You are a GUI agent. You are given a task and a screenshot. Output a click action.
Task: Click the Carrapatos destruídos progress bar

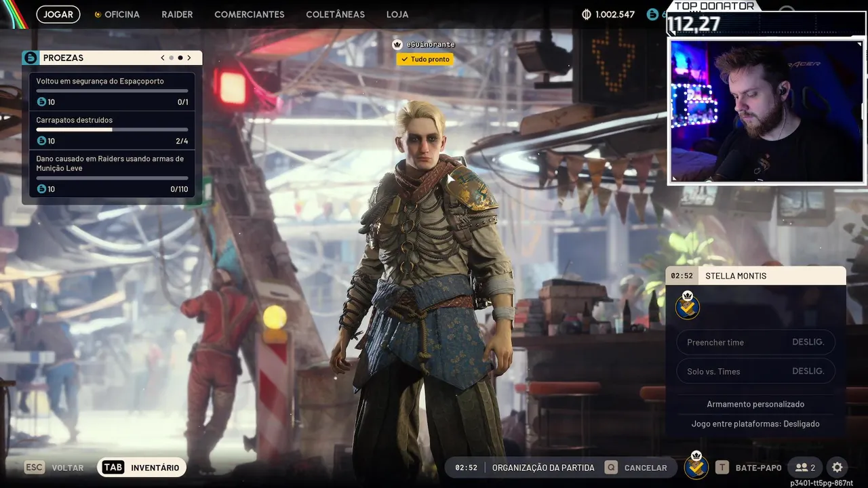click(112, 129)
